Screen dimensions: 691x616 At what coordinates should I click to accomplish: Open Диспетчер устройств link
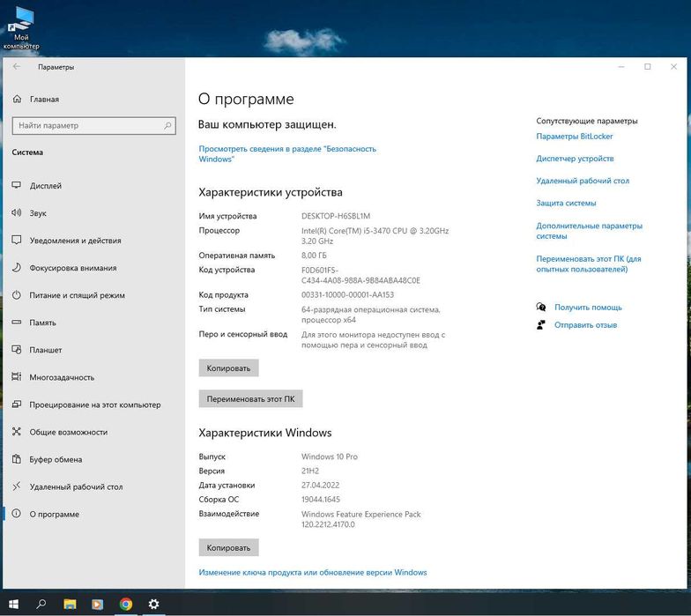575,159
